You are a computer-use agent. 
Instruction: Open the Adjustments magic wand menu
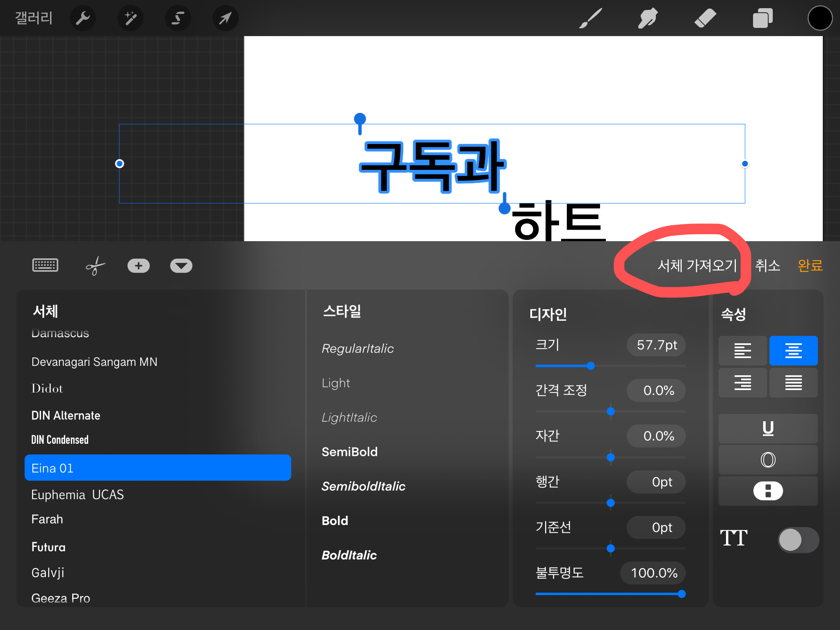point(130,18)
